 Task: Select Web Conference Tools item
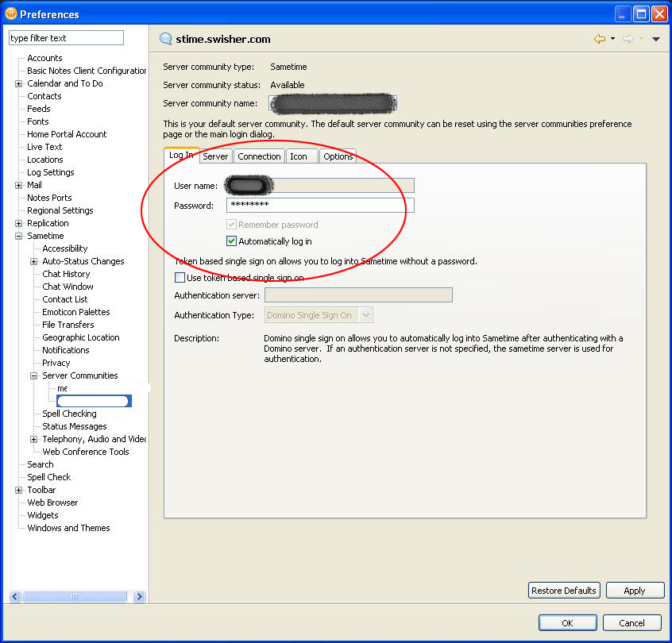pos(85,452)
